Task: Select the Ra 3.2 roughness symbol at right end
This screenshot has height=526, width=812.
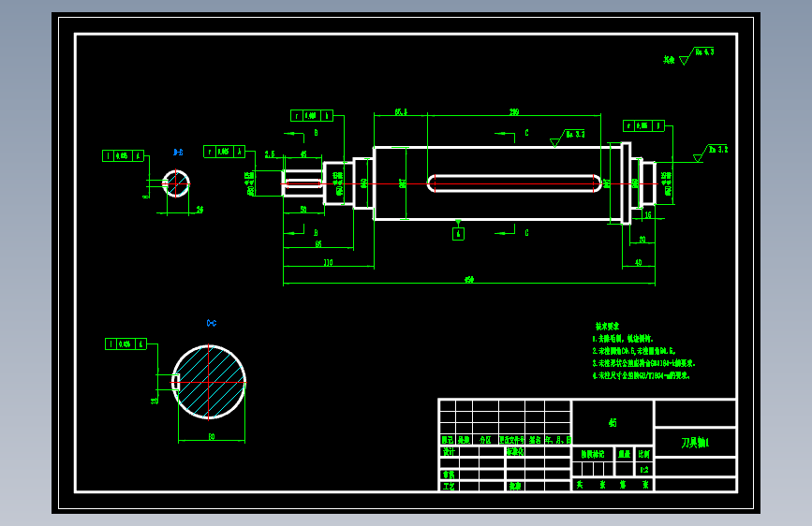Action: click(x=711, y=153)
